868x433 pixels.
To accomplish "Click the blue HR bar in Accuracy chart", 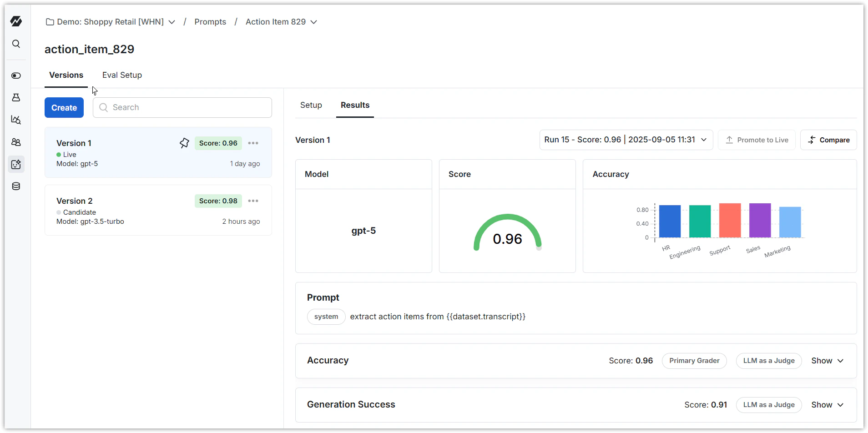I will pyautogui.click(x=670, y=222).
